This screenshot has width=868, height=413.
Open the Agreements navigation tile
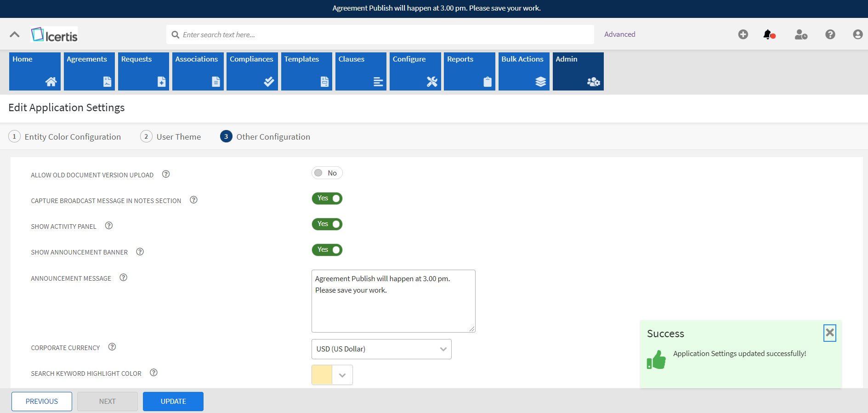pyautogui.click(x=89, y=71)
